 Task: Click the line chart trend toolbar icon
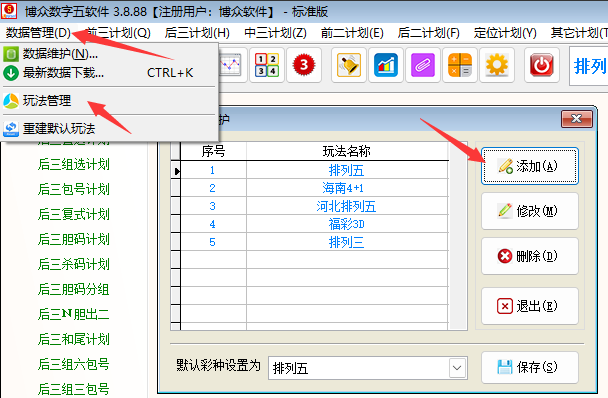232,65
